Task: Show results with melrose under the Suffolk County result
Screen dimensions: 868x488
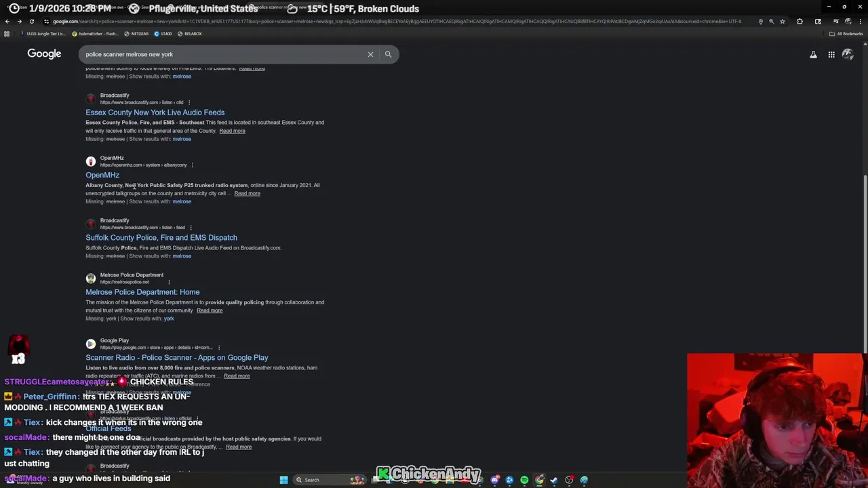Action: [182, 256]
